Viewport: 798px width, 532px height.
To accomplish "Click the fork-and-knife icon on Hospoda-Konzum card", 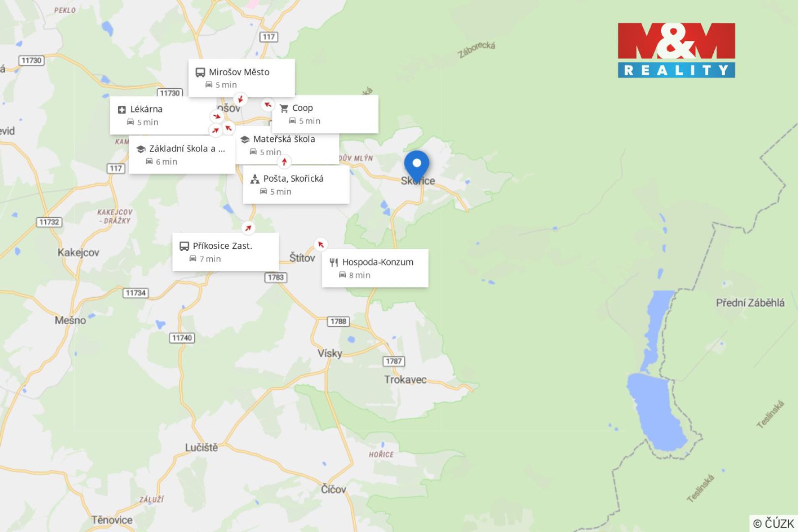I will [333, 263].
